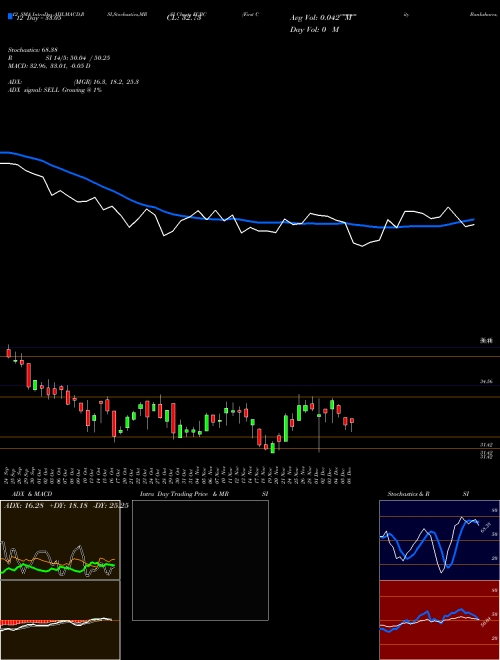Screen dimensions: 500x660
Task: Click the '24 Sep' date axis label
Action: click(x=8, y=474)
